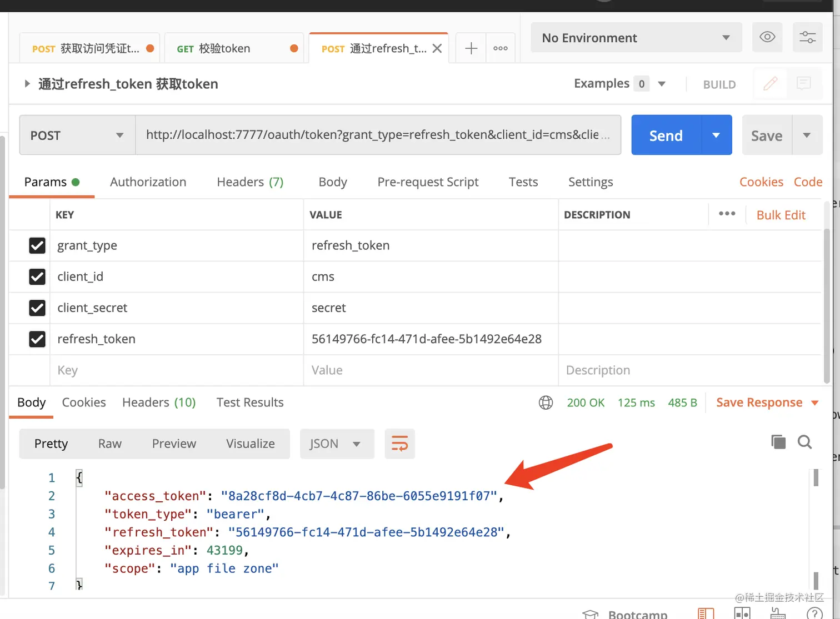Switch to two-pane view icon at bottom
Viewport: 840px width, 619px height.
tap(742, 613)
